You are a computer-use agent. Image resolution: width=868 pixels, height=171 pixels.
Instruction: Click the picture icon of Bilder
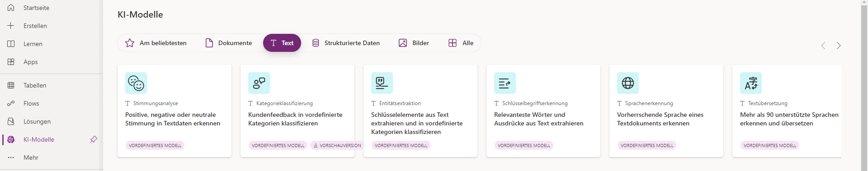click(403, 43)
